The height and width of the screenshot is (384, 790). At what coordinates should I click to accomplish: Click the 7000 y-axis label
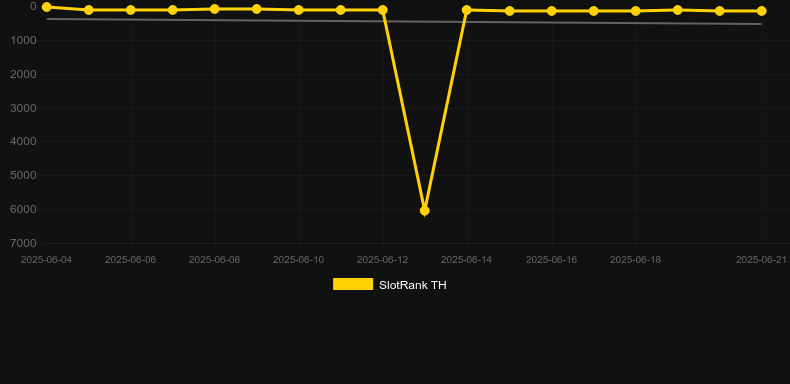(23, 243)
